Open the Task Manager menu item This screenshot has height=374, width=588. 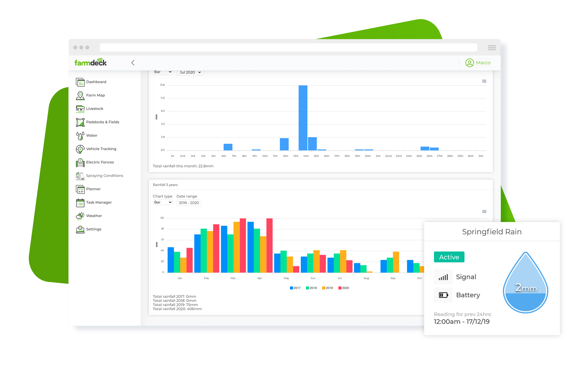click(99, 203)
